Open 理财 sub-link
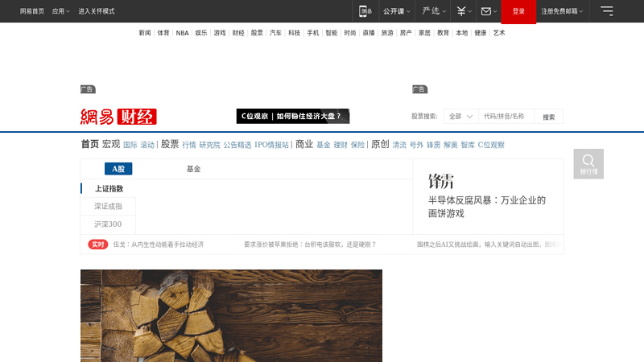 coord(341,145)
